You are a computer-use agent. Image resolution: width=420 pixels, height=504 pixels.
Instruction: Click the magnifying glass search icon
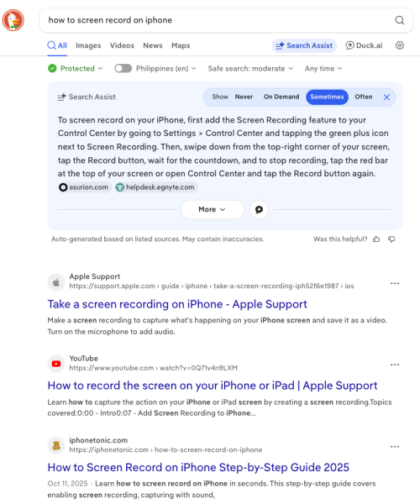[x=400, y=20]
